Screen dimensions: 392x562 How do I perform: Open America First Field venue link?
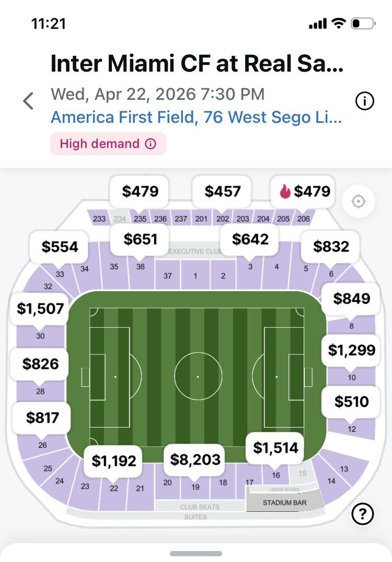pos(196,117)
